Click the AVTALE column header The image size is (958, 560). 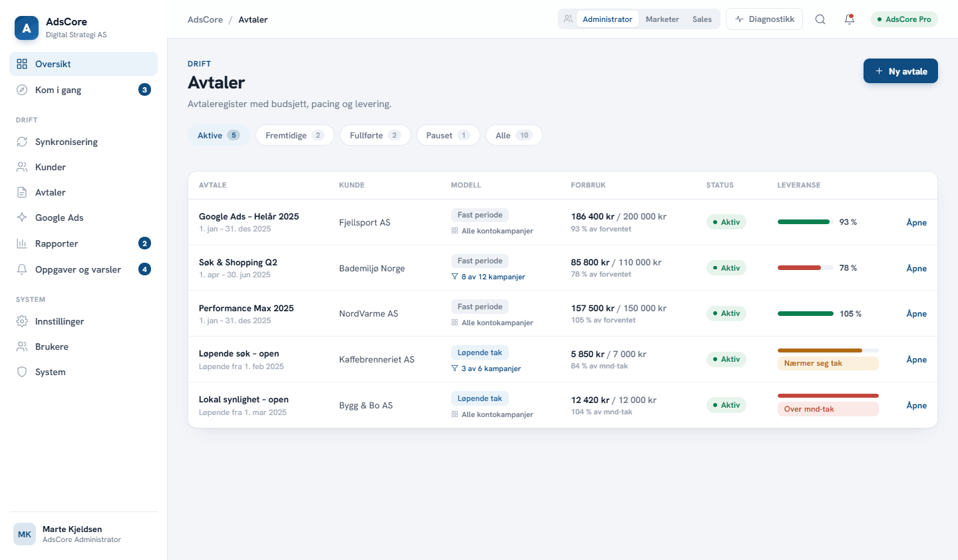coord(213,185)
